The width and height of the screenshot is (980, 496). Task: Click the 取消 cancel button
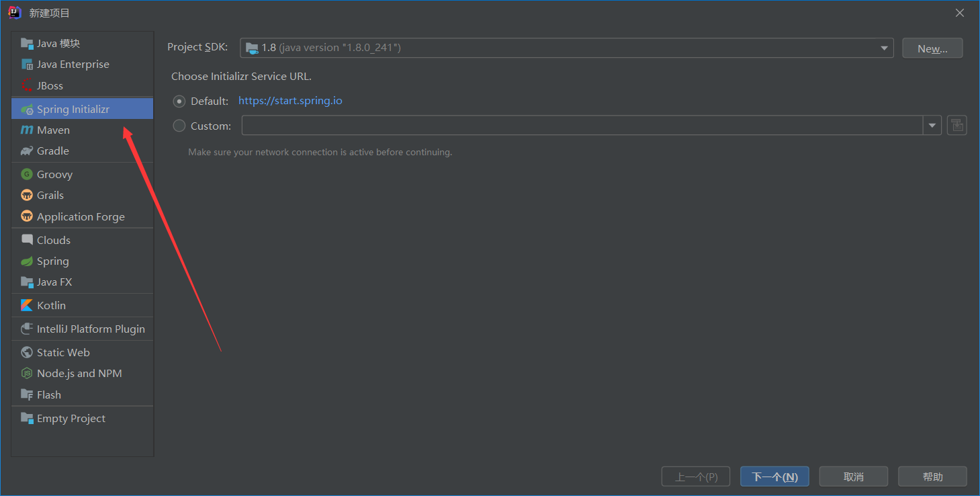(x=854, y=477)
